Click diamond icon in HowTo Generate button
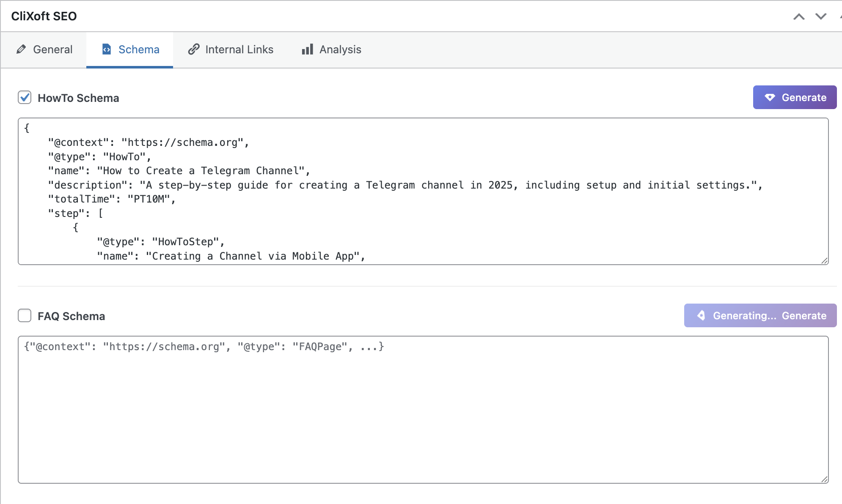This screenshot has height=504, width=842. 770,98
